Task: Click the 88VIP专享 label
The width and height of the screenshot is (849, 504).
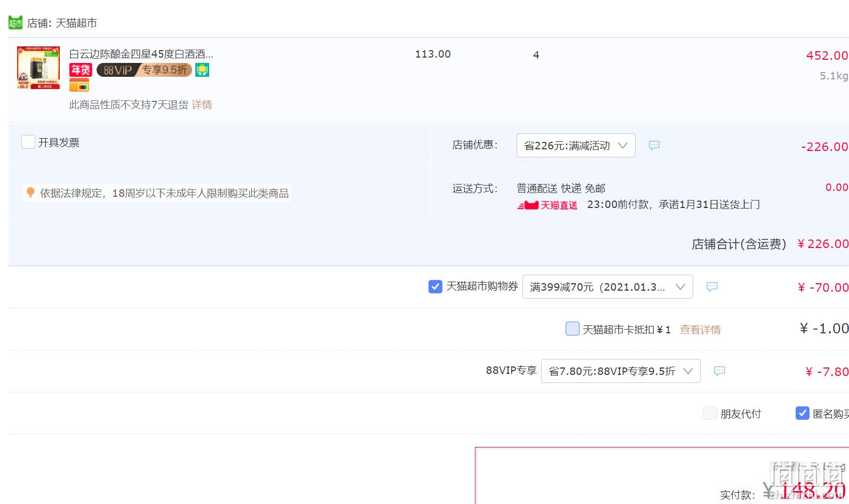Action: point(511,371)
